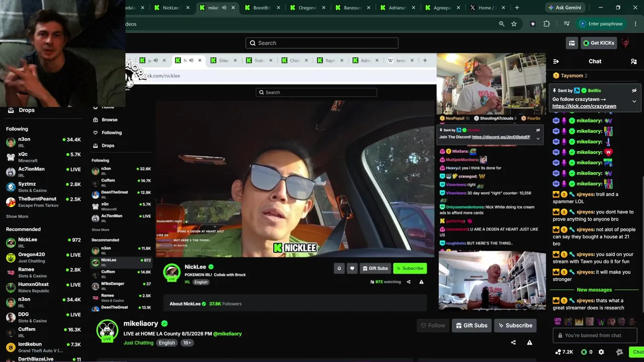The image size is (644, 362).
Task: Click the sjreyes username in latest message
Action: pyautogui.click(x=585, y=301)
